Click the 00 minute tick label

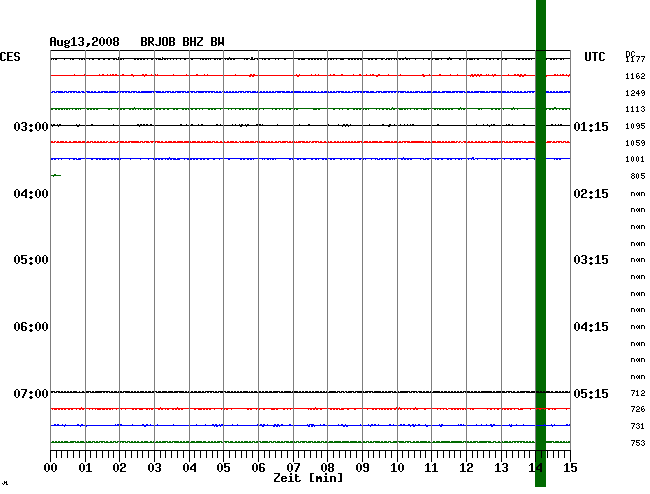tap(50, 468)
